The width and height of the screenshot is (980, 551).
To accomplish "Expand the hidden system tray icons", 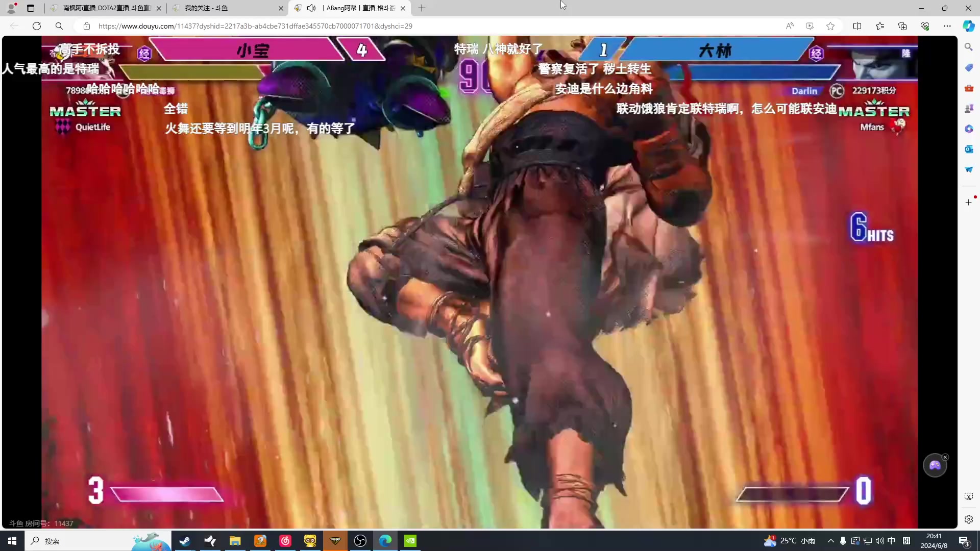I will pos(830,541).
